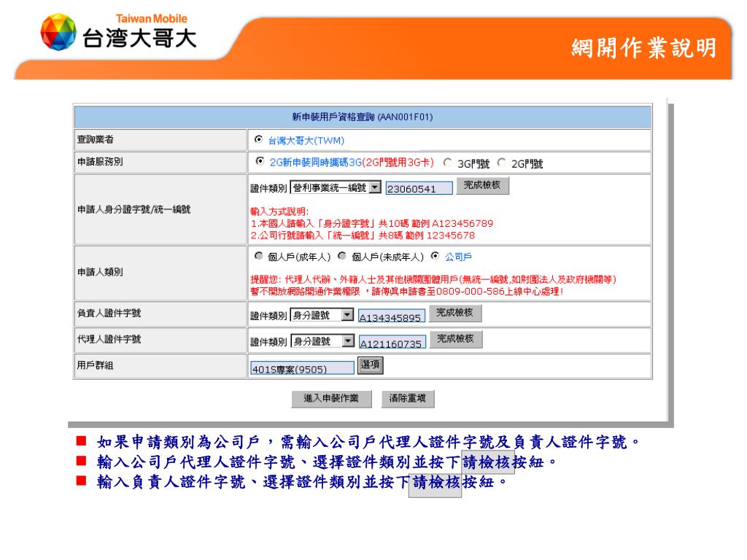This screenshot has width=747, height=560.
Task: Click the 申請人類別 row label
Action: point(100,273)
